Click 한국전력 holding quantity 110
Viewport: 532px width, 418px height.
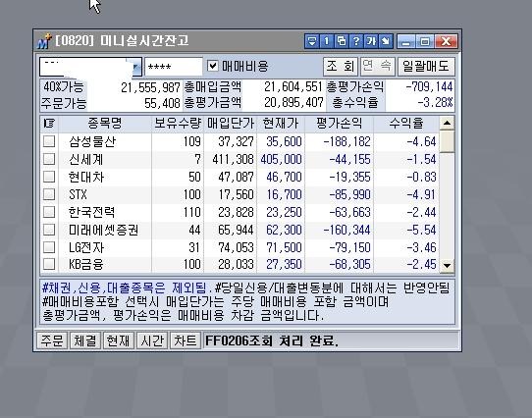tap(191, 212)
